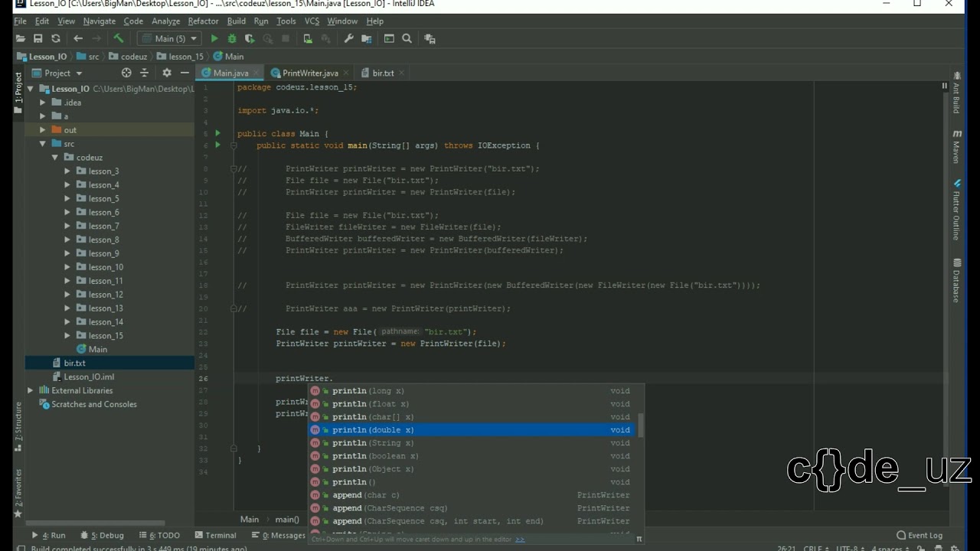Click the run gutter icon beside main method

217,145
